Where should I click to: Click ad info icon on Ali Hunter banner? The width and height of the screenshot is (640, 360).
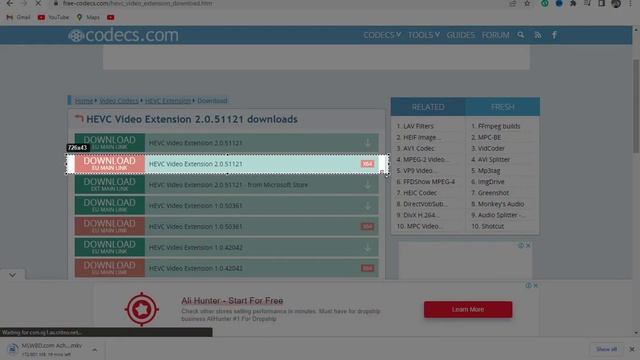coord(529,286)
